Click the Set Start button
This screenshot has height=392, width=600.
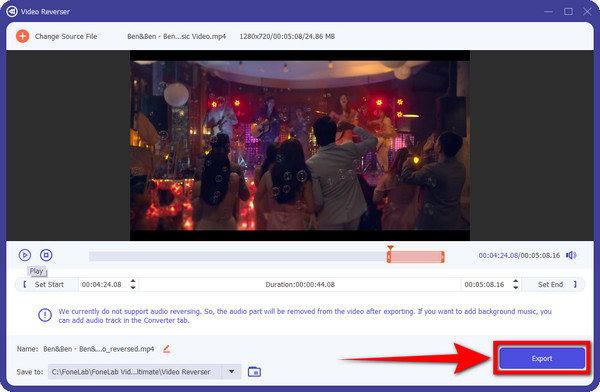coord(47,284)
